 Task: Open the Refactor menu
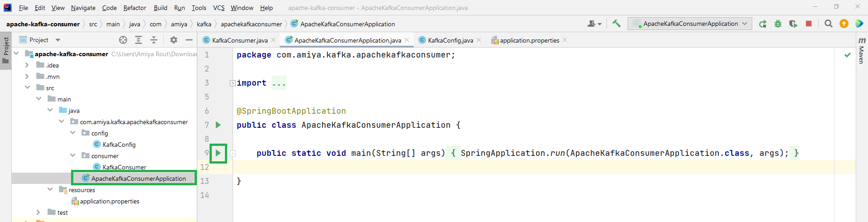(x=134, y=8)
